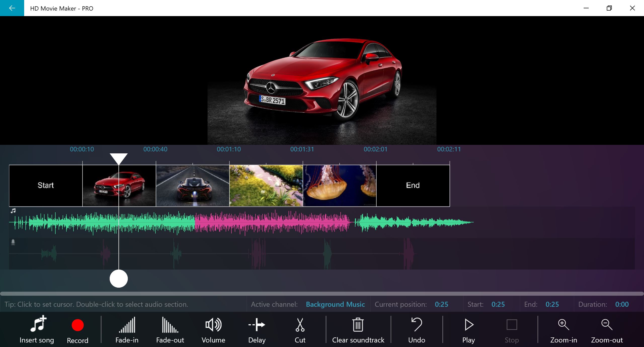The width and height of the screenshot is (644, 347).
Task: Select the Start title clip
Action: click(46, 186)
